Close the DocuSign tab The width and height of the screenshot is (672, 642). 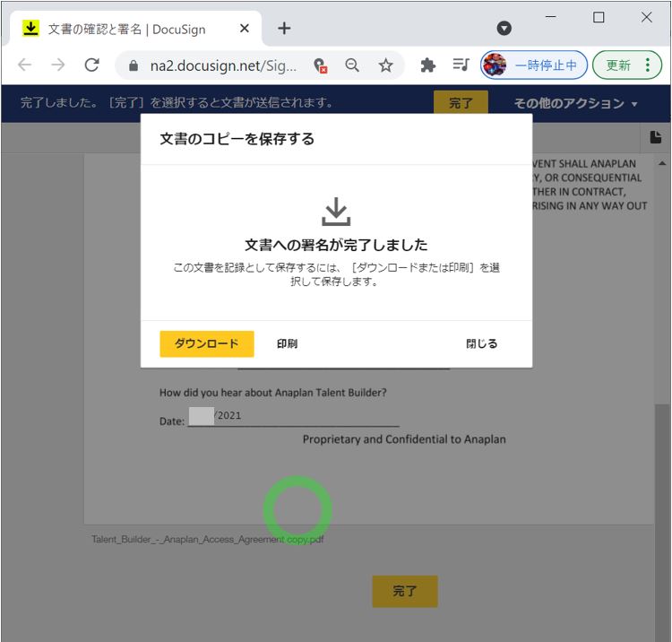click(x=245, y=29)
